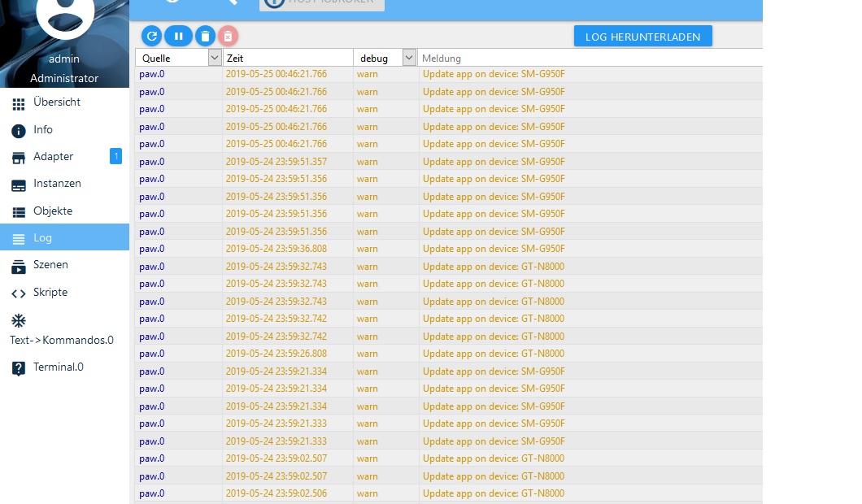Click paw.0 source in 23:59:36.808 row
Image resolution: width=862 pixels, height=504 pixels.
click(152, 249)
